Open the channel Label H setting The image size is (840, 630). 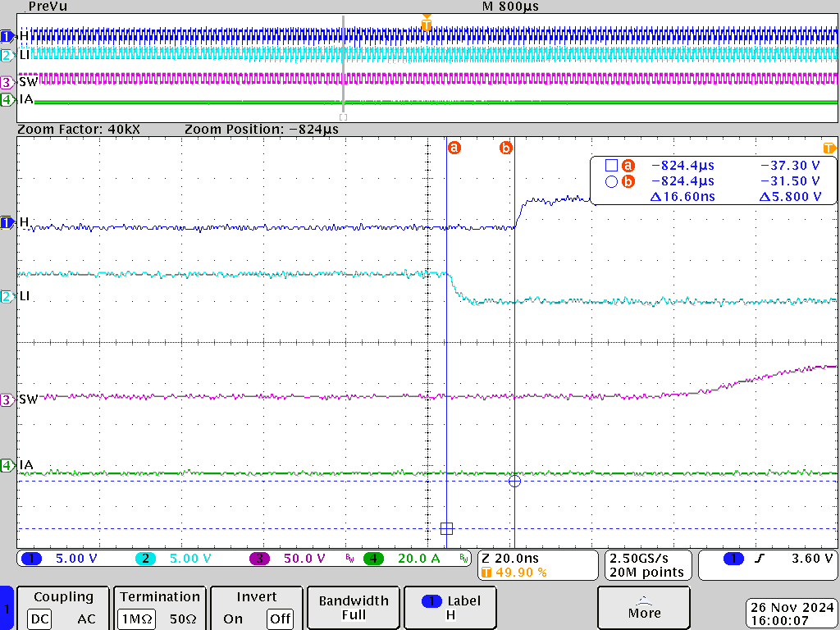[451, 608]
